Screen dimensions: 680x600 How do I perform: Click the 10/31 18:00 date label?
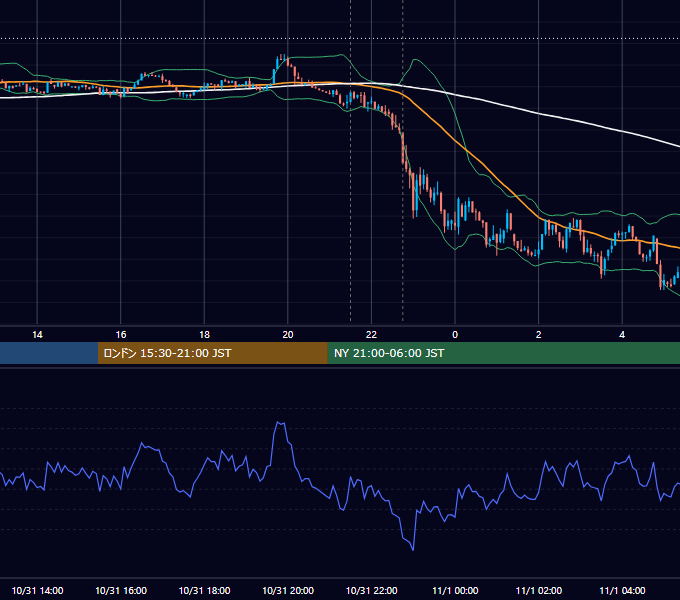[204, 590]
